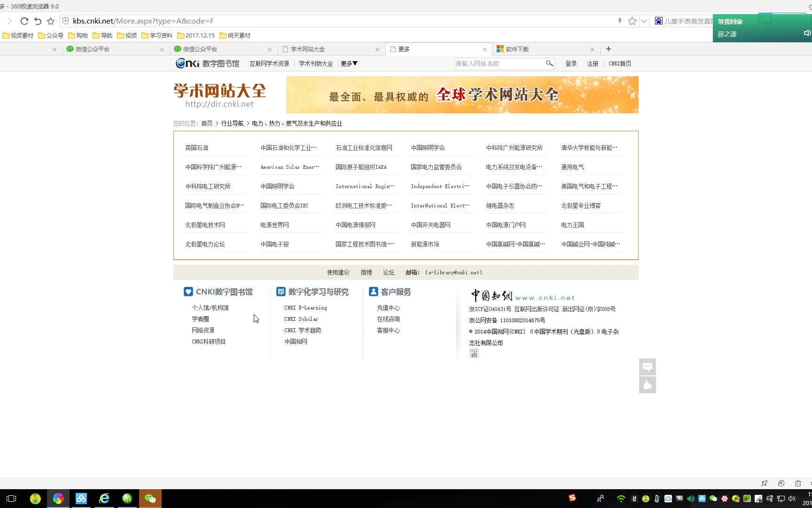Image resolution: width=812 pixels, height=508 pixels.
Task: Open the 视频素材 bookmark folder
Action: [18, 35]
